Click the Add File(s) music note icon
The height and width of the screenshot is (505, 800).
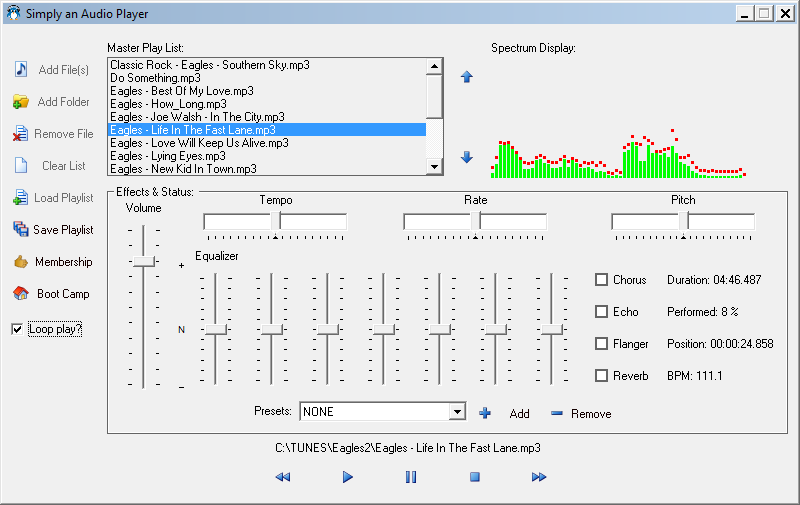coord(20,70)
